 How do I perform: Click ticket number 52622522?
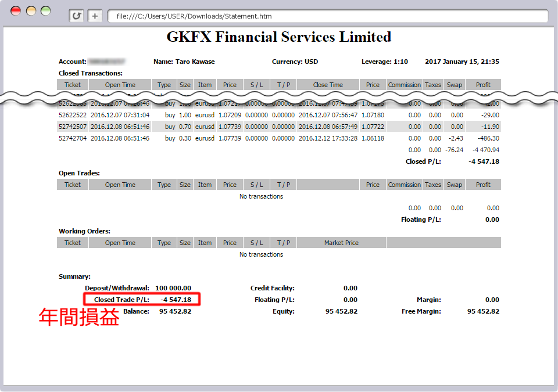pos(73,115)
